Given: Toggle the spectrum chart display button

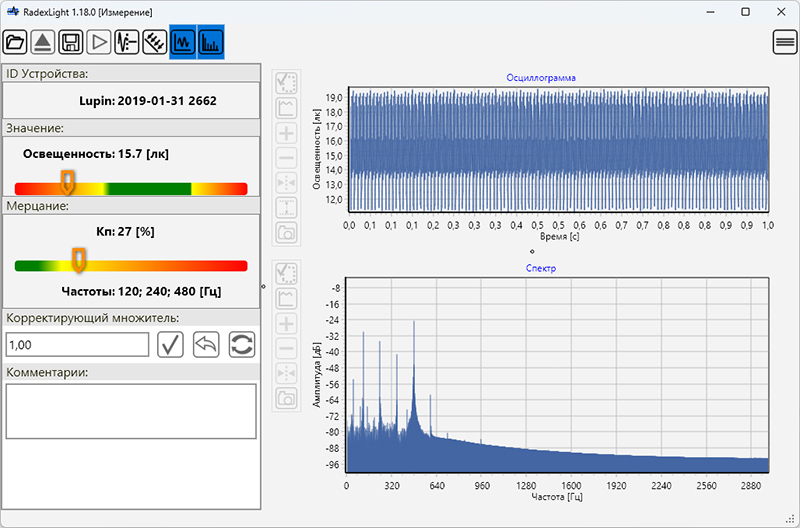Looking at the screenshot, I should click(x=211, y=42).
